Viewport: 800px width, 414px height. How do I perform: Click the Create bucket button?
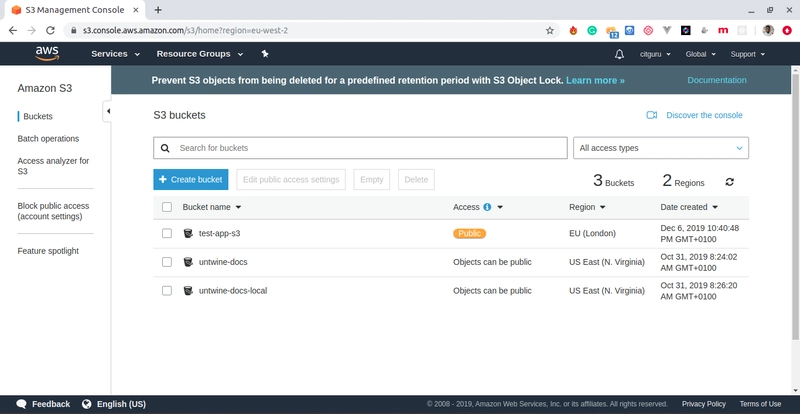pos(191,180)
